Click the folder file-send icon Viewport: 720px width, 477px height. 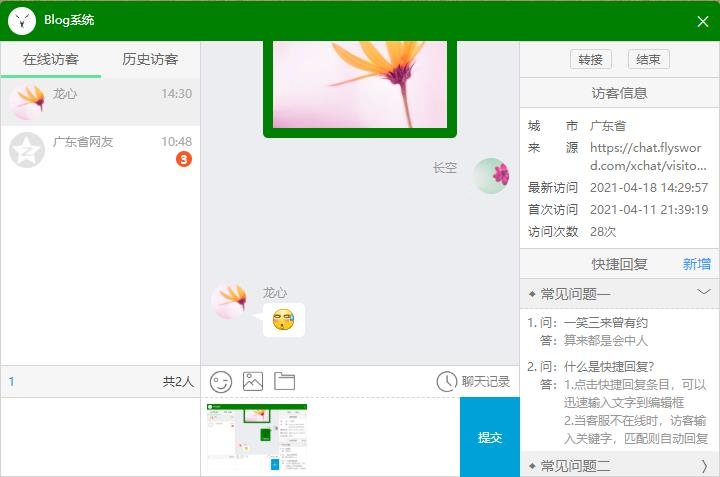click(285, 381)
